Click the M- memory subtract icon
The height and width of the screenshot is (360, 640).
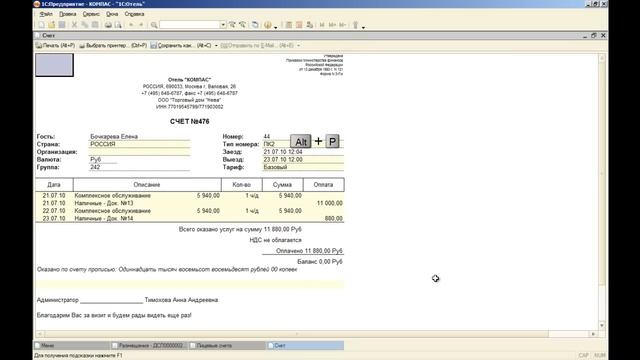[x=342, y=25]
